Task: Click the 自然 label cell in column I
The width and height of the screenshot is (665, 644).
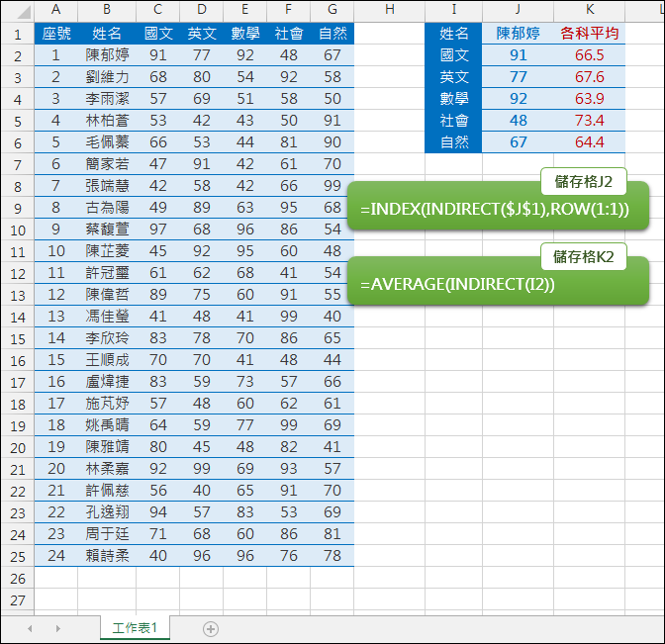Action: pos(453,142)
